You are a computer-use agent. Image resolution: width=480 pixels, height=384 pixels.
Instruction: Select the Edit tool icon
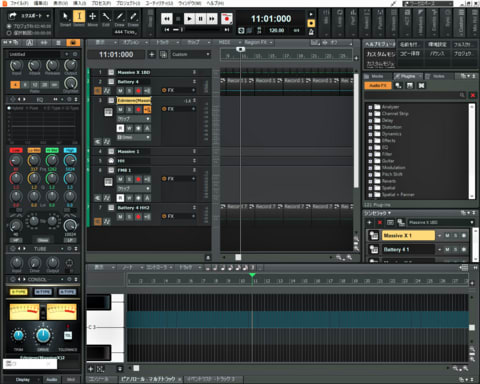coord(106,16)
